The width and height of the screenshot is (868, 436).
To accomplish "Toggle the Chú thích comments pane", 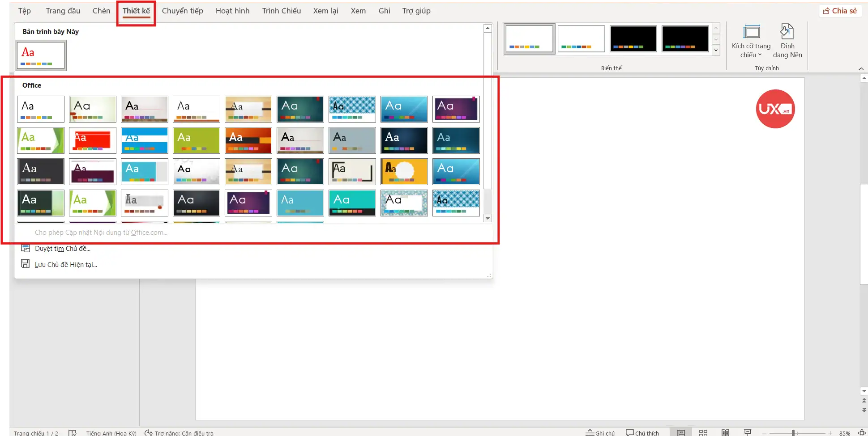I will 642,432.
